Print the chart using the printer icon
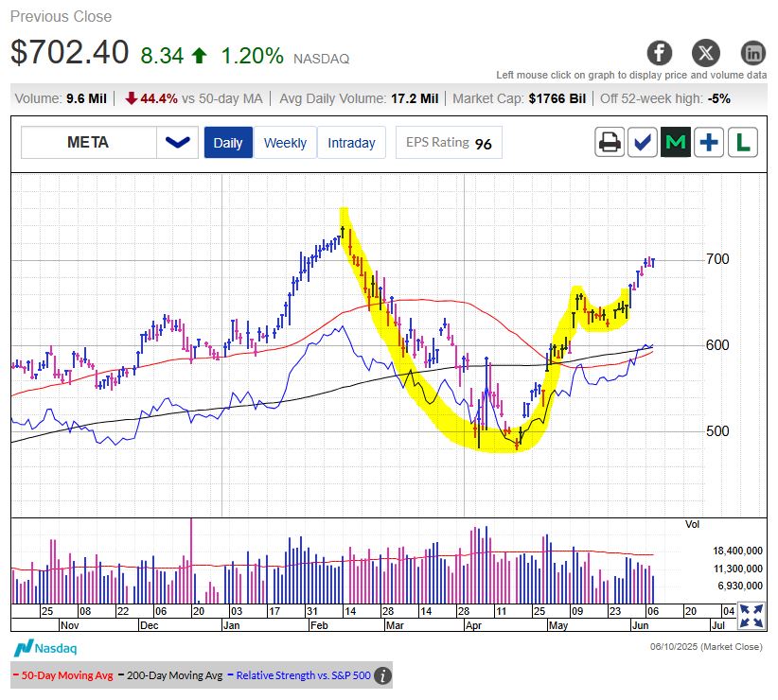778x700 pixels. point(610,143)
